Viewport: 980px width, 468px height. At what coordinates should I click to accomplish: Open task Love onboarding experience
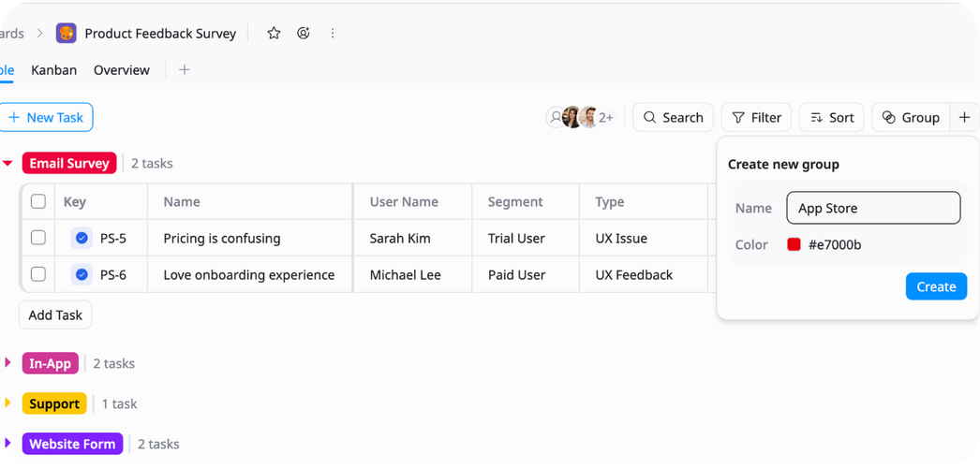click(249, 274)
